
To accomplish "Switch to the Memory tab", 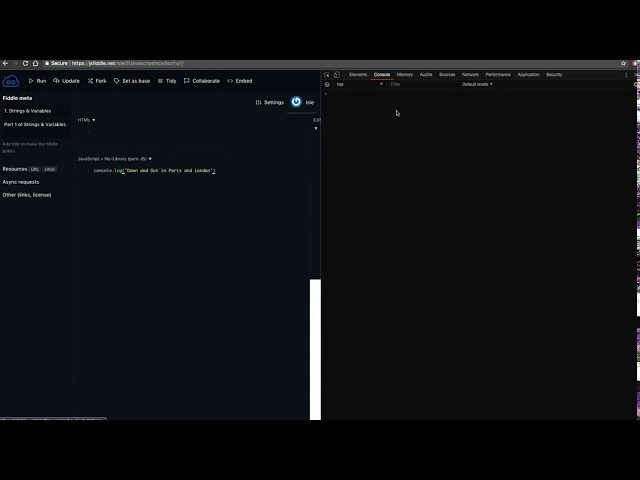I will (x=405, y=75).
